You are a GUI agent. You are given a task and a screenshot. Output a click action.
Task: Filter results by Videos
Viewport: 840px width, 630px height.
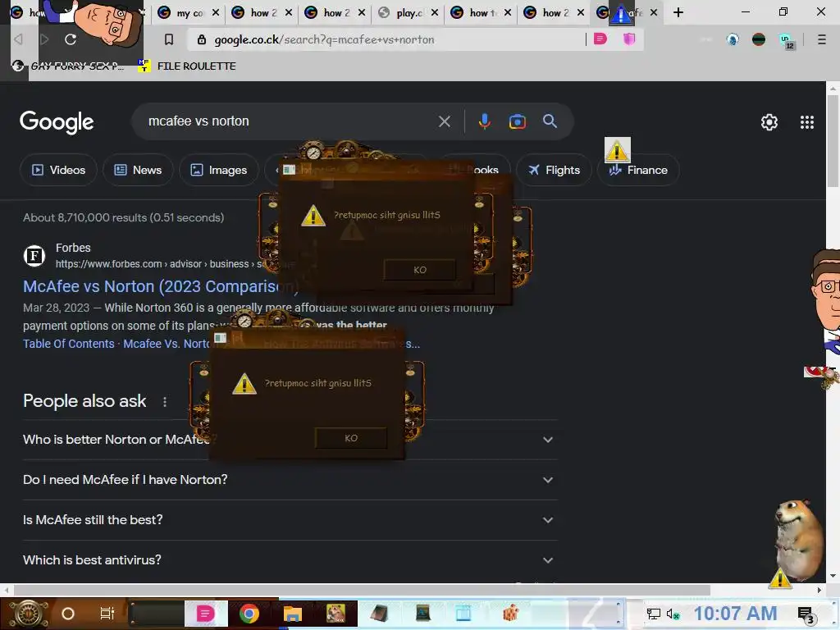tap(58, 170)
